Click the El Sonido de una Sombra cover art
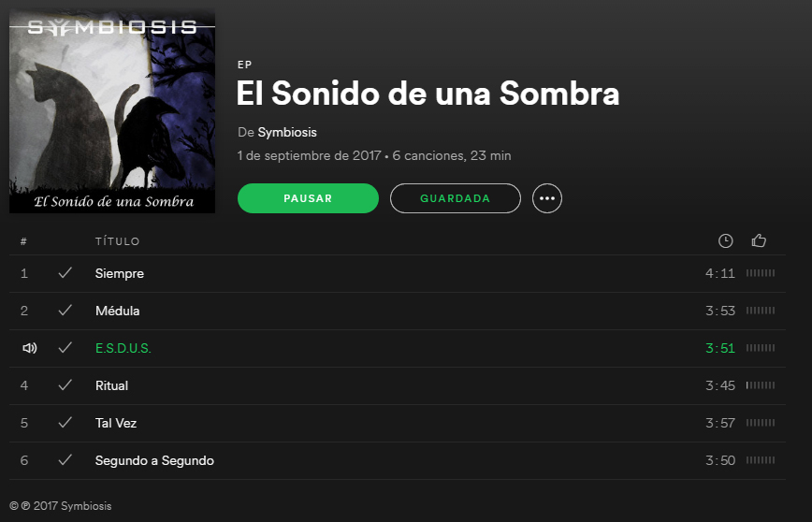812x522 pixels. click(x=112, y=110)
